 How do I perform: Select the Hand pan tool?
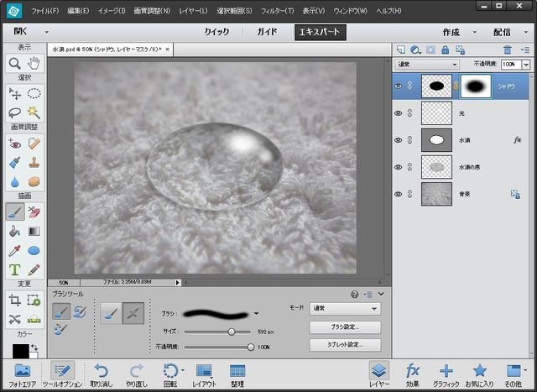point(34,63)
